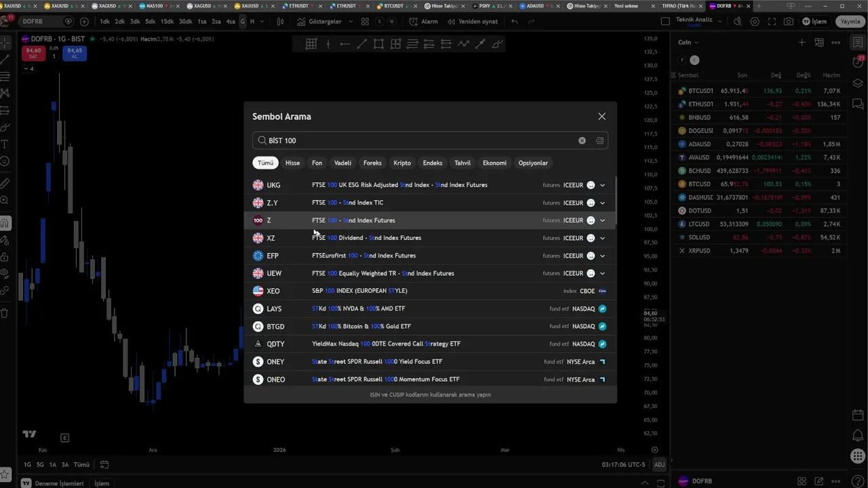
Task: Open the candlestick chart type selector
Action: [x=280, y=22]
